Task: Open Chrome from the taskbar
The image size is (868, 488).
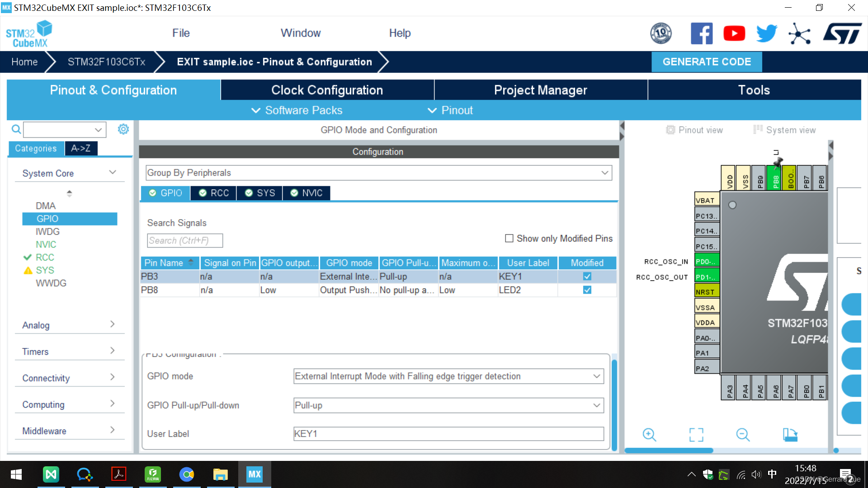Action: tap(186, 474)
